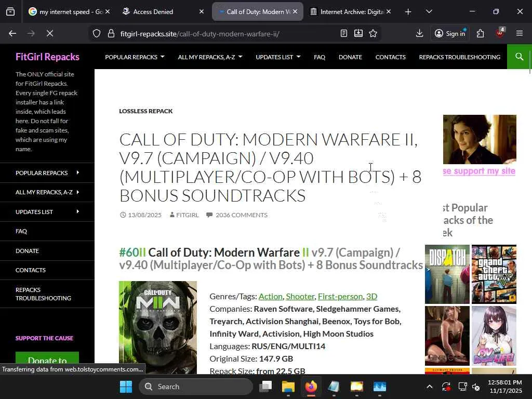The image size is (532, 399).
Task: Open Contacts in top navigation
Action: [x=390, y=57]
